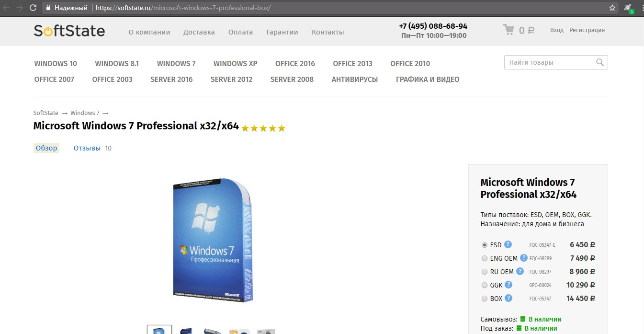Open the OFFICE 2016 category
Image resolution: width=644 pixels, height=334 pixels.
295,64
